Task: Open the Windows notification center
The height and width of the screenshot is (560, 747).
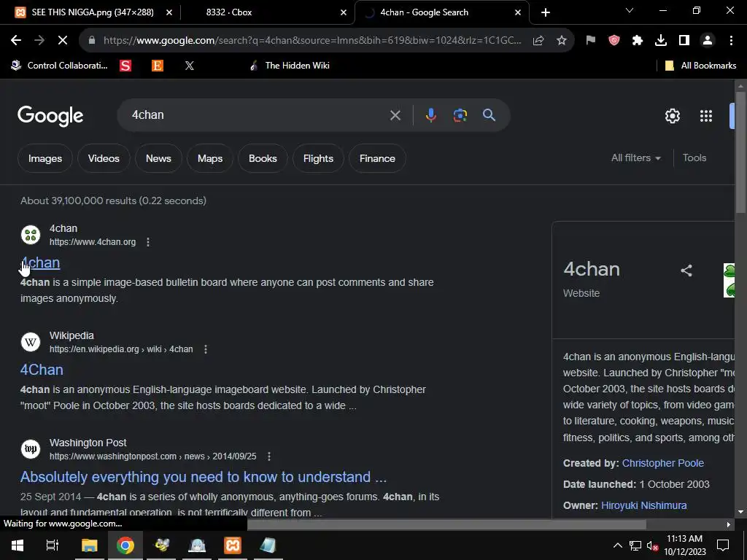Action: 723,545
